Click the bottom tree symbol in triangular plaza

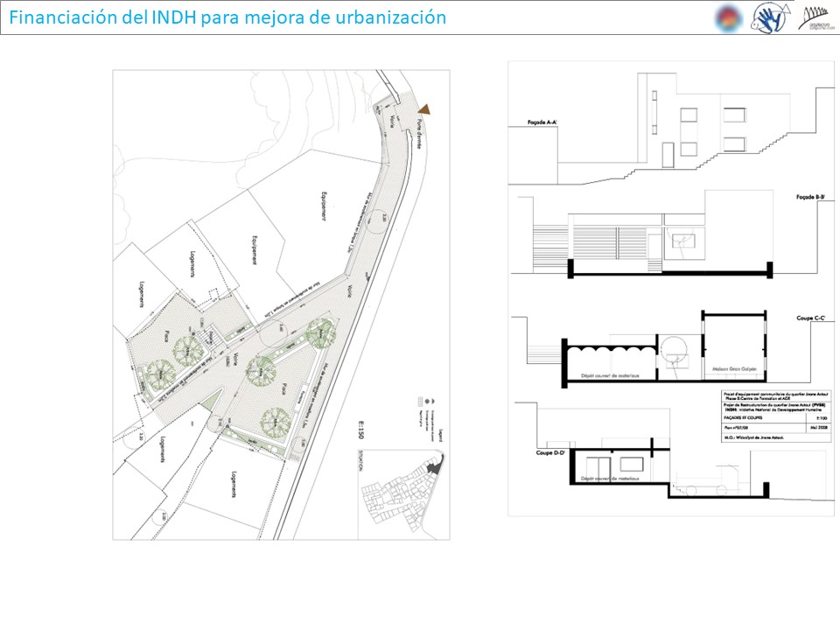[273, 424]
